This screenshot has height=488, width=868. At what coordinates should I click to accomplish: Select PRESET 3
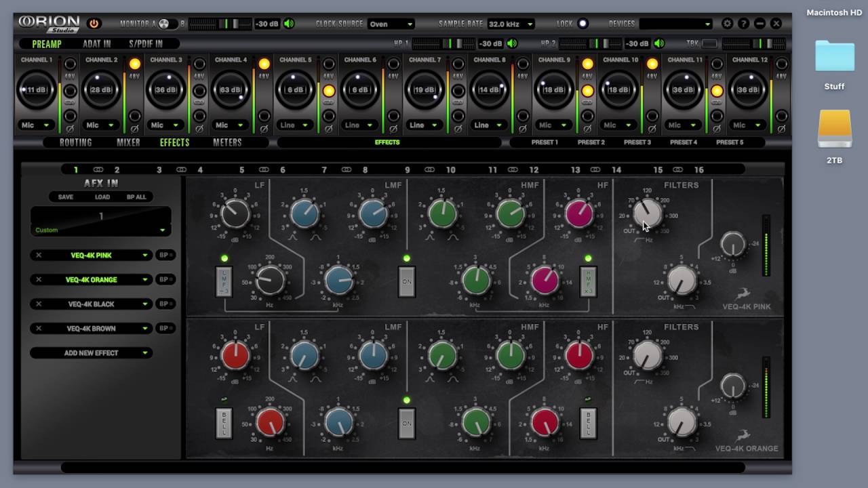tap(637, 142)
